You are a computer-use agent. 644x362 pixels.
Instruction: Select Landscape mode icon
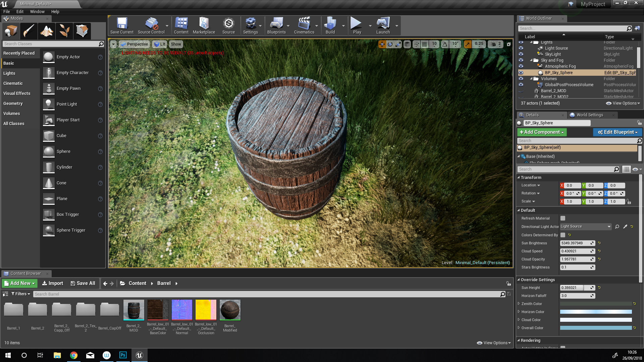click(x=47, y=31)
